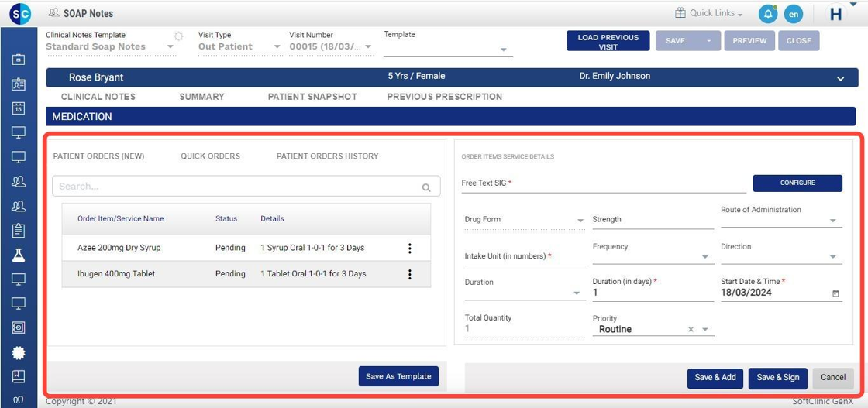Click the Configure button
Viewport: 868px width, 408px height.
[x=797, y=183]
